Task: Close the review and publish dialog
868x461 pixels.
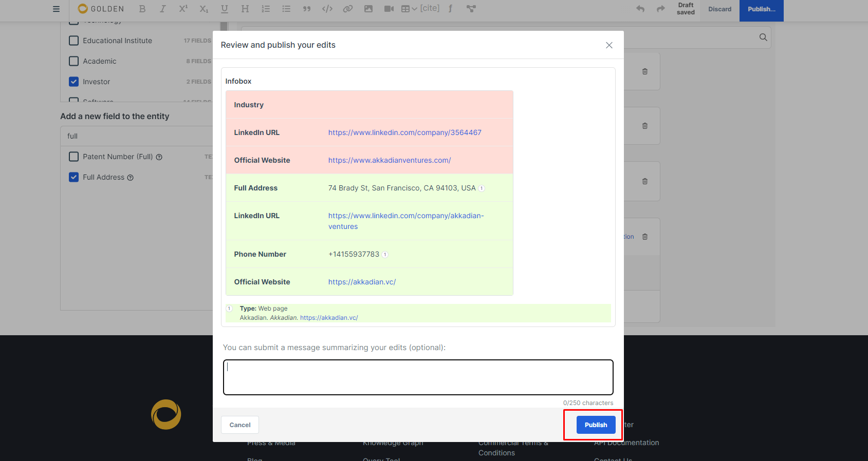Action: pyautogui.click(x=609, y=45)
